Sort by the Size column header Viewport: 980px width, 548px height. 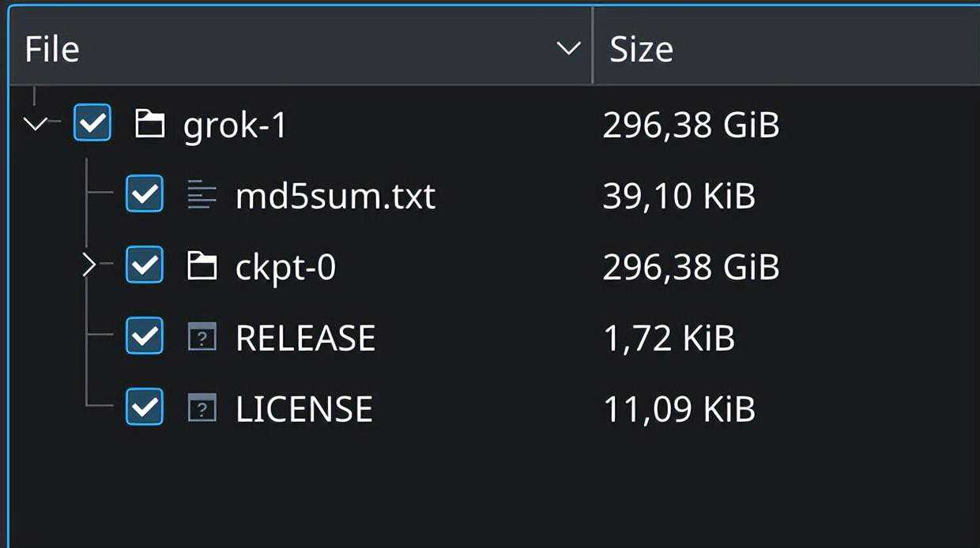pyautogui.click(x=641, y=49)
